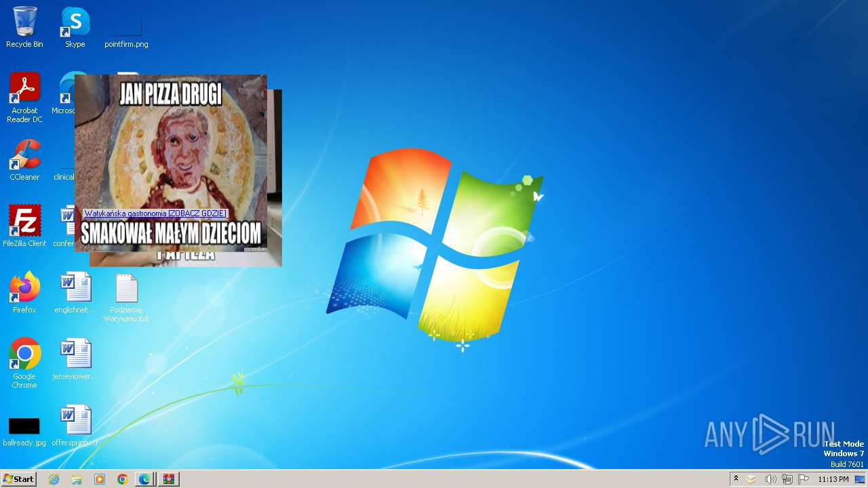Image resolution: width=868 pixels, height=488 pixels.
Task: Open the Action Center flag icon
Action: pos(804,479)
